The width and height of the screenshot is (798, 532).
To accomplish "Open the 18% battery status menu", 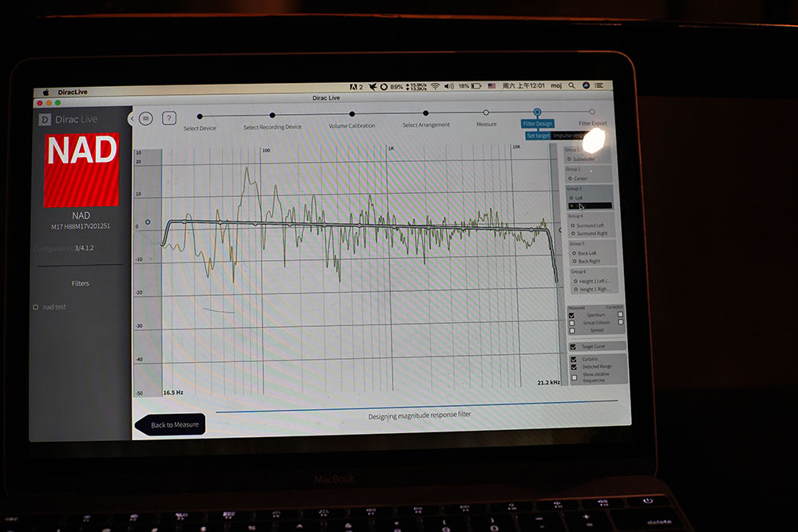I will pyautogui.click(x=470, y=86).
